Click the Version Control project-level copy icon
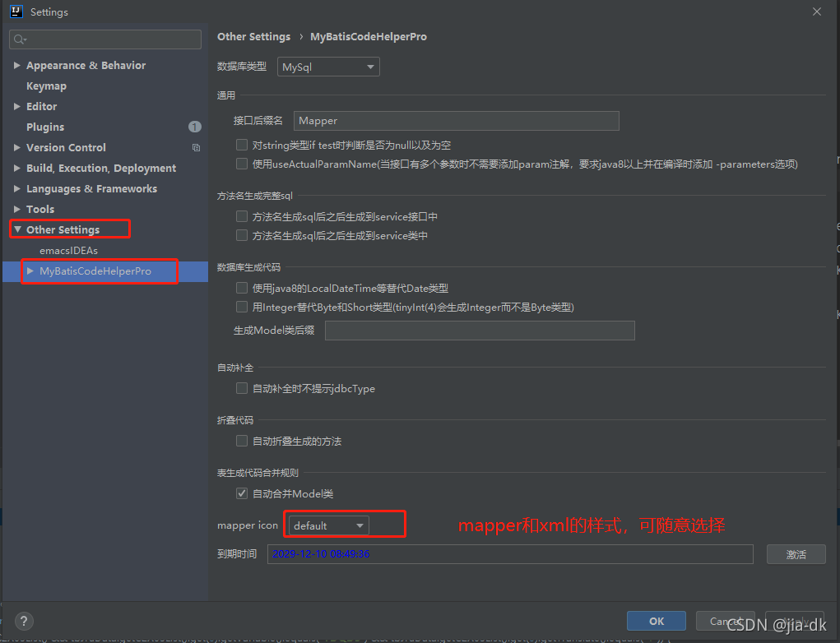The width and height of the screenshot is (840, 643). coord(196,147)
